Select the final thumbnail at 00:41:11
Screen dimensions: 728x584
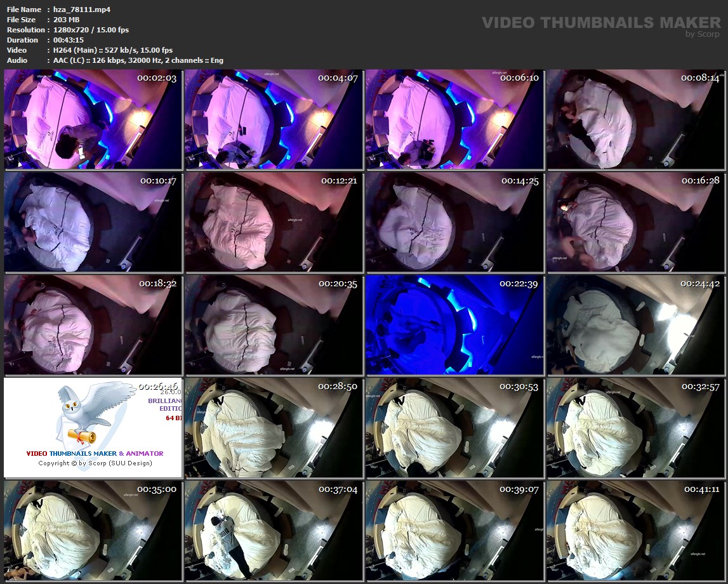635,531
